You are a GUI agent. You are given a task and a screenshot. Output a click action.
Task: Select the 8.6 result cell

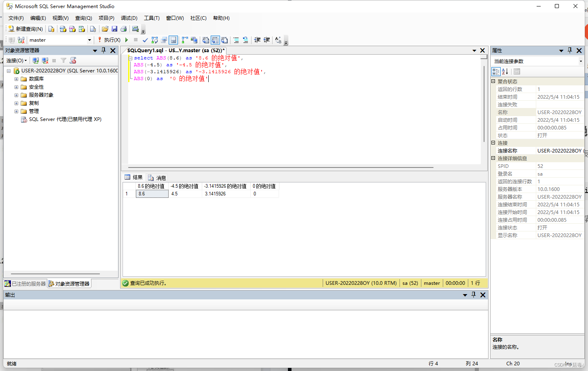click(x=152, y=194)
